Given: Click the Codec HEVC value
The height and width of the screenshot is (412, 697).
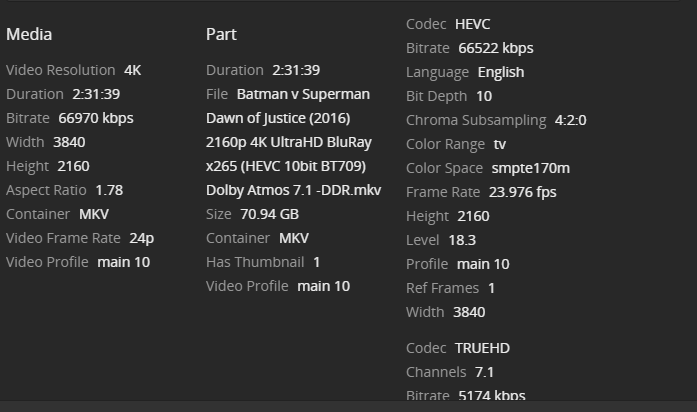Looking at the screenshot, I should click(472, 24).
